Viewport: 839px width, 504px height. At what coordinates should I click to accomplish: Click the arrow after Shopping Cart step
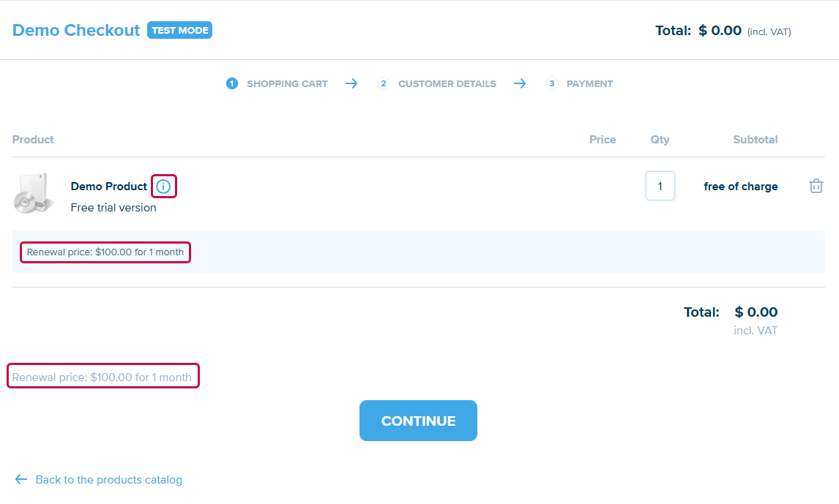351,83
